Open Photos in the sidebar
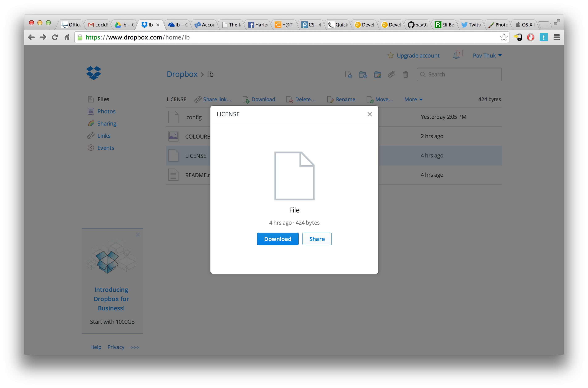 point(106,111)
